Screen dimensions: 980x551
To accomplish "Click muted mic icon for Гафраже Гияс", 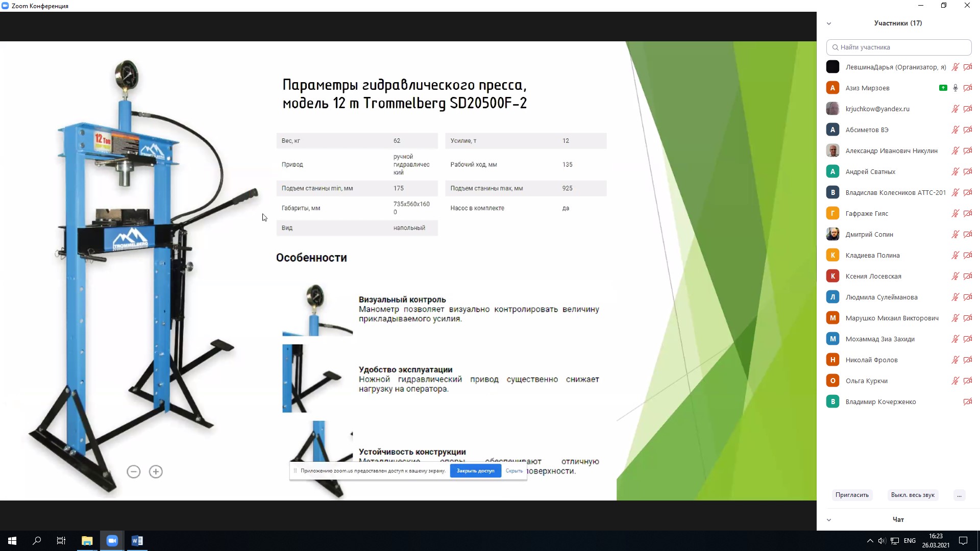I will 955,213.
